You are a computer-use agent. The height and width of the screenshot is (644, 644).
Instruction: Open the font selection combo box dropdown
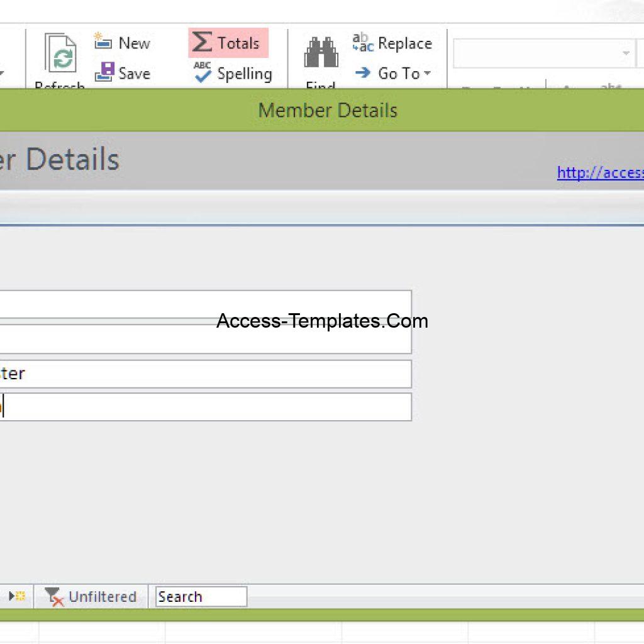(x=626, y=53)
